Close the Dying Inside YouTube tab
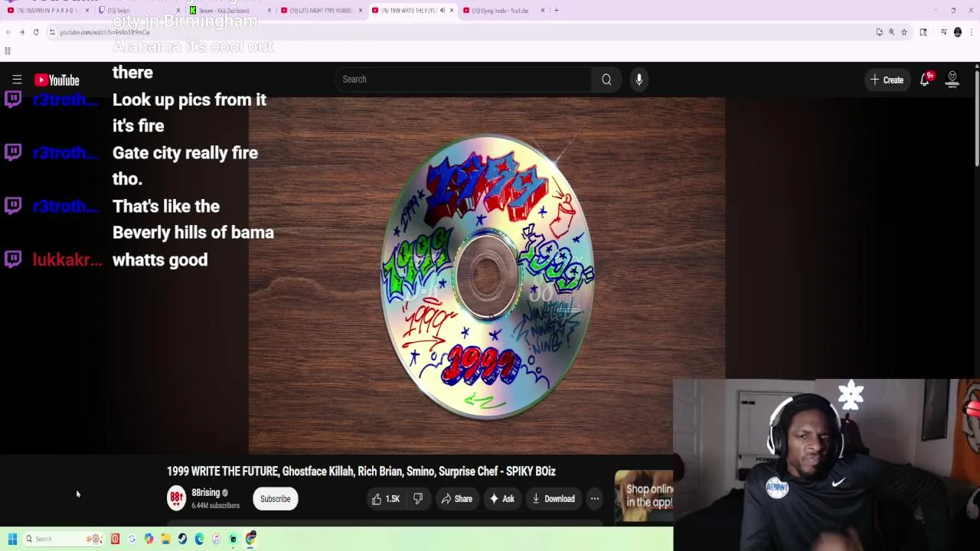The height and width of the screenshot is (551, 980). coord(543,11)
